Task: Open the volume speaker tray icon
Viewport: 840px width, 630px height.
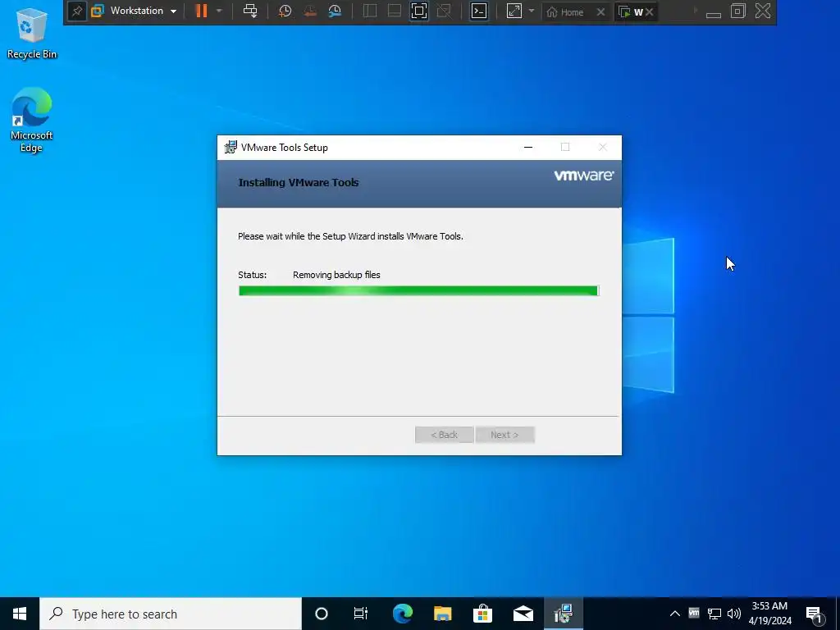Action: click(734, 614)
